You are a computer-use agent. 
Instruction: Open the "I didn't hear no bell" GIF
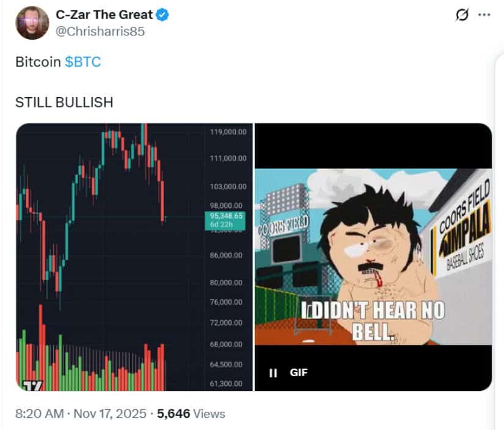(x=373, y=257)
